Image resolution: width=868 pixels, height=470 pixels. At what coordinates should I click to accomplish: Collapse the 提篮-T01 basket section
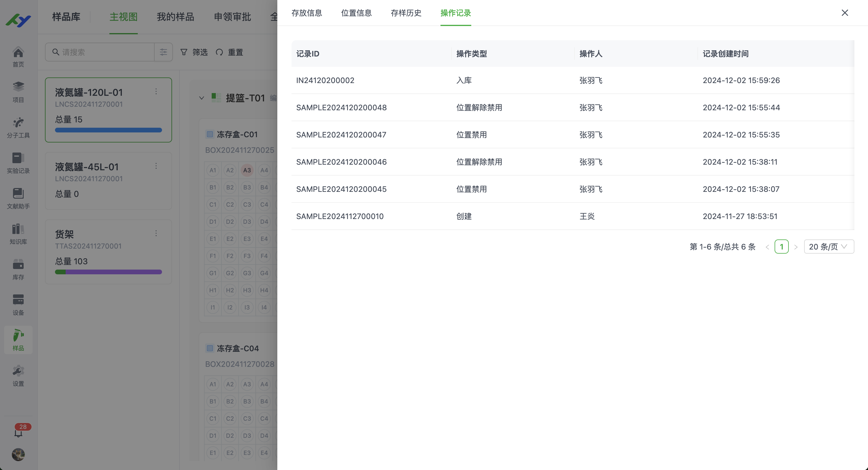201,98
